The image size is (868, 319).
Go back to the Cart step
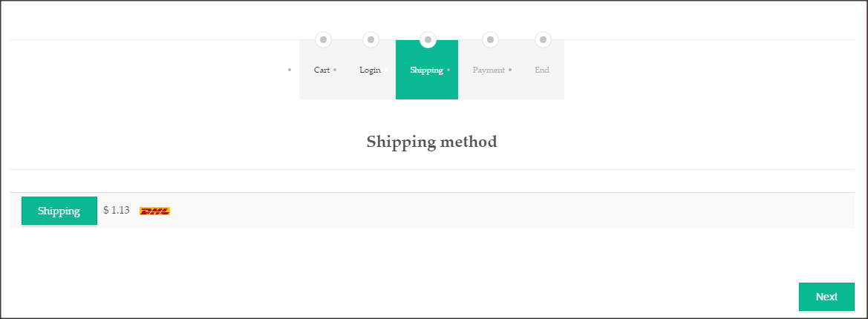322,70
